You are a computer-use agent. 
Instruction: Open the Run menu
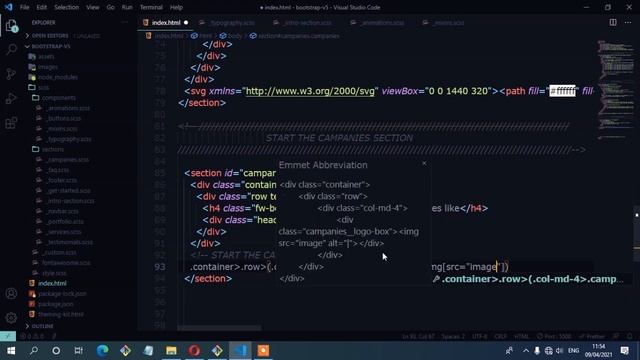(x=127, y=7)
